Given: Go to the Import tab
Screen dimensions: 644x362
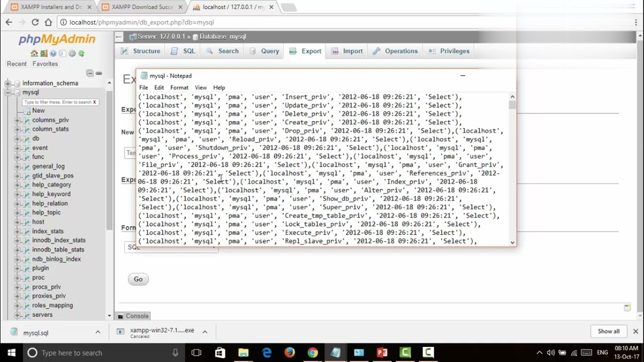Looking at the screenshot, I should point(347,51).
